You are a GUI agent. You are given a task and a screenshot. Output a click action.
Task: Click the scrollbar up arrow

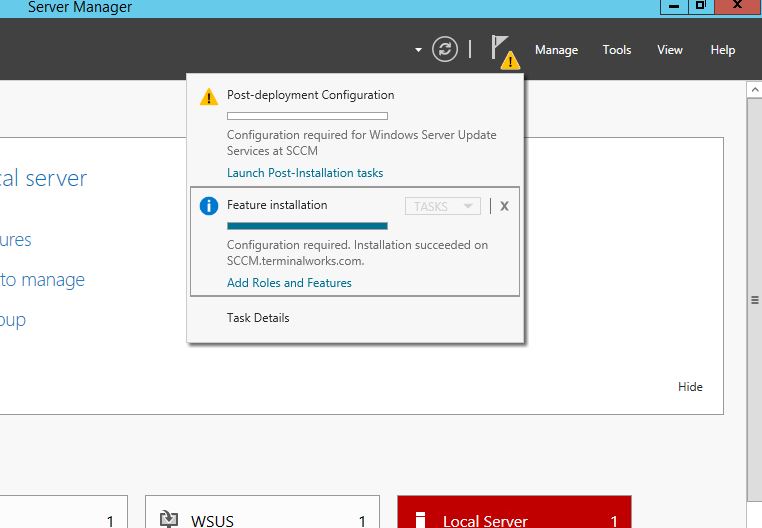(754, 89)
